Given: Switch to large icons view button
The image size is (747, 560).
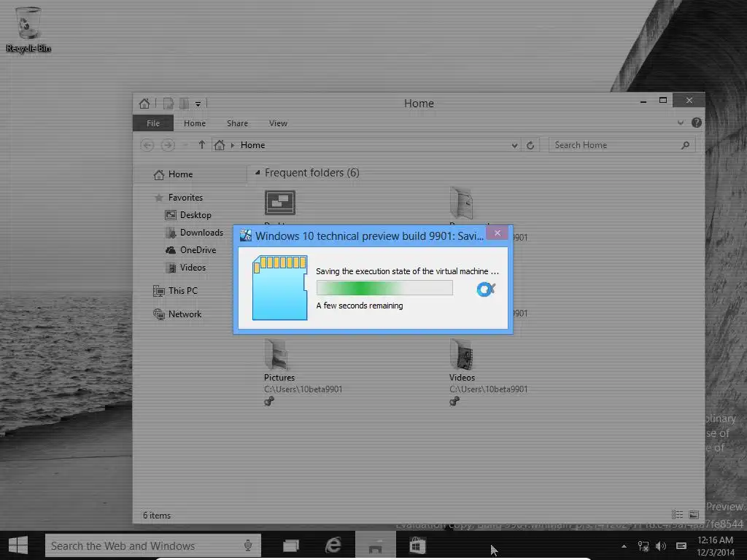Looking at the screenshot, I should tap(694, 515).
